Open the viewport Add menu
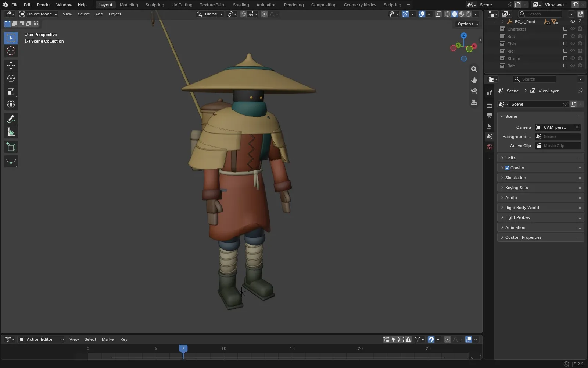Viewport: 588px width, 368px height. pos(99,14)
